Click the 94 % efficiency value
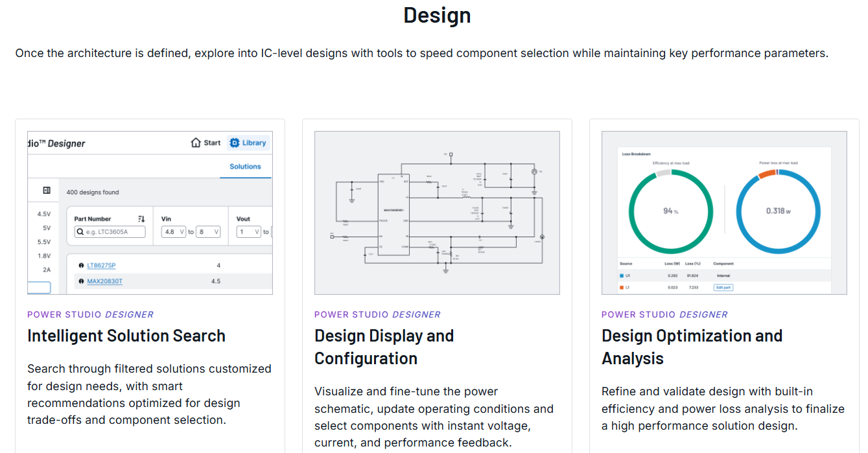The image size is (868, 453). (670, 211)
